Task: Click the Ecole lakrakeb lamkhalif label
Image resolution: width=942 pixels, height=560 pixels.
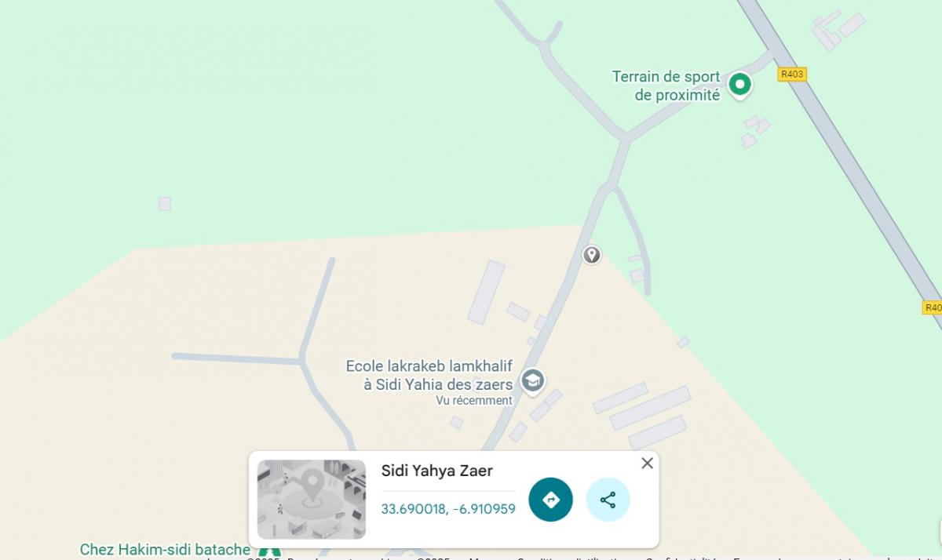Action: click(x=430, y=376)
